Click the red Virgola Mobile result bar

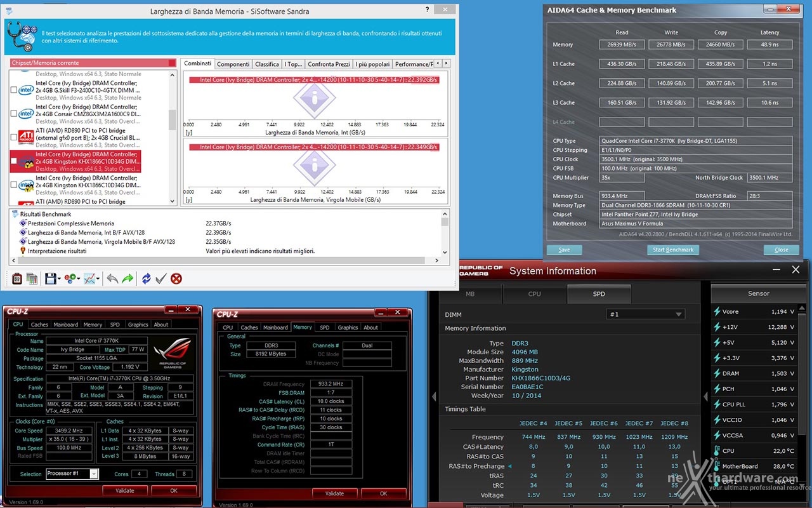[x=314, y=147]
